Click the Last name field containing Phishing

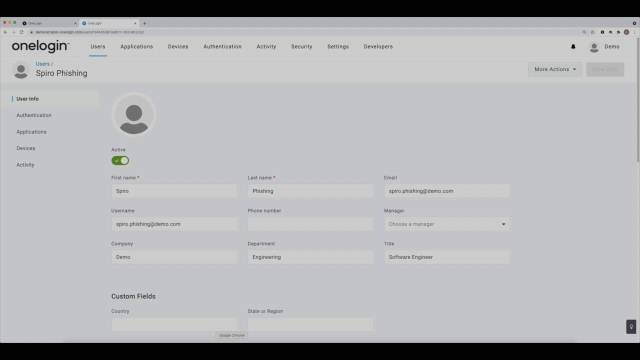[x=310, y=191]
